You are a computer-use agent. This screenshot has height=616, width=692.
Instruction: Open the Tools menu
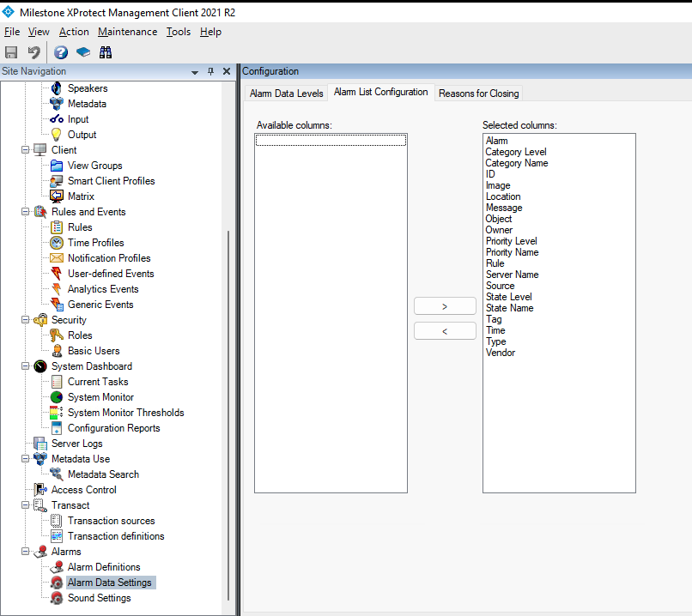tap(179, 32)
